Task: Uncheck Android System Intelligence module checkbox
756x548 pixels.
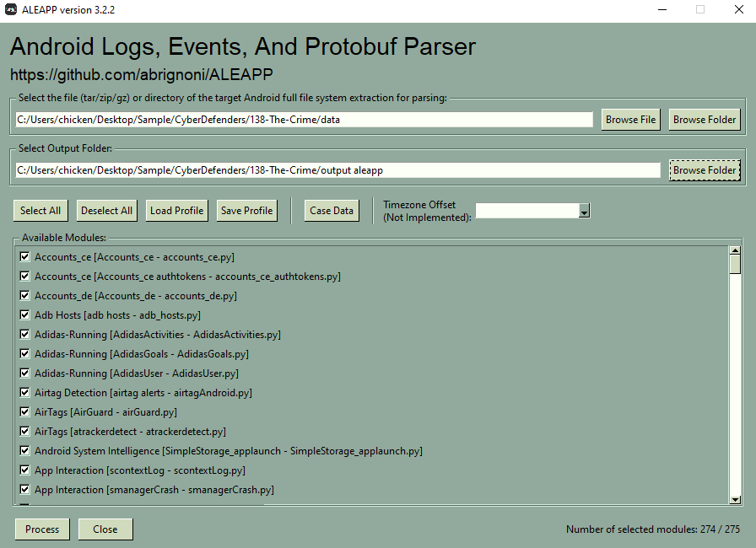Action: [24, 451]
